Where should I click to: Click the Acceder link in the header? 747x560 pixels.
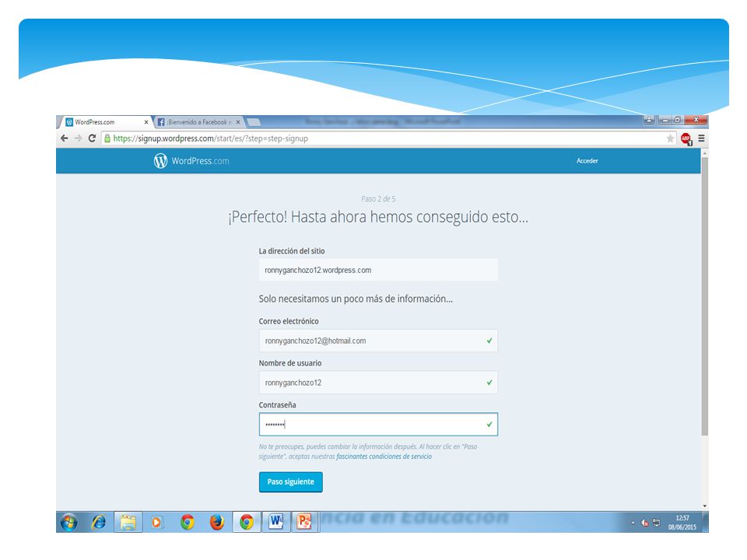(587, 161)
